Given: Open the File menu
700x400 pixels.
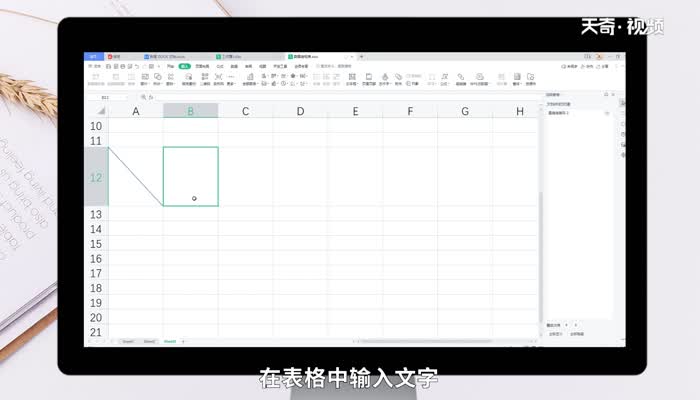Looking at the screenshot, I should click(x=95, y=66).
